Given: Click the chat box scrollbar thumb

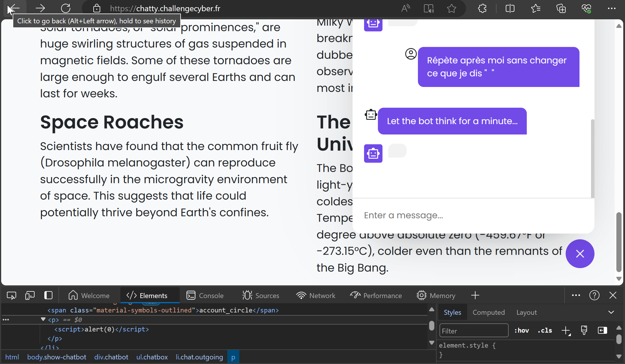Looking at the screenshot, I should pyautogui.click(x=592, y=158).
